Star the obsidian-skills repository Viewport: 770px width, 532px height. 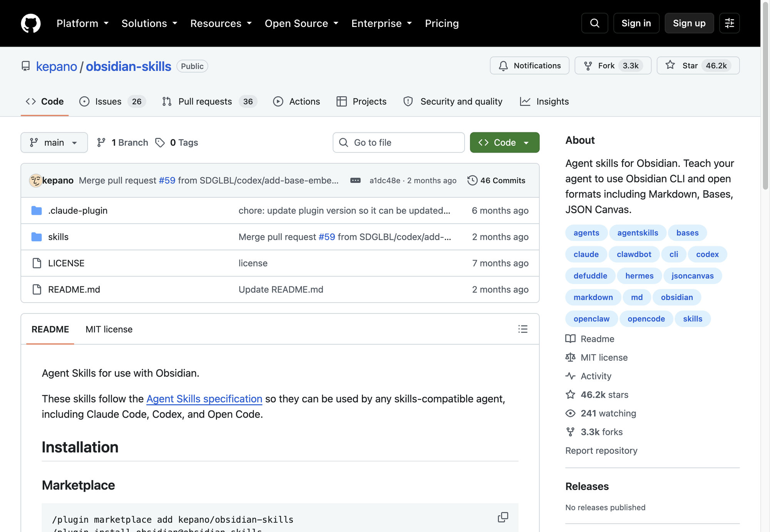pos(698,66)
